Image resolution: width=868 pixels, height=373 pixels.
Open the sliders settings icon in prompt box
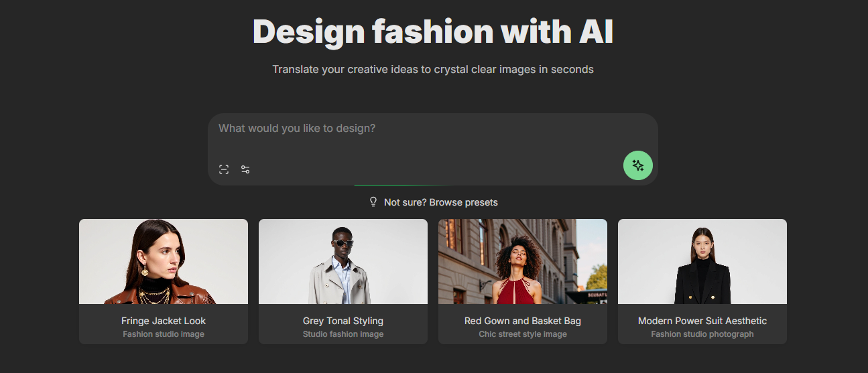pyautogui.click(x=245, y=169)
